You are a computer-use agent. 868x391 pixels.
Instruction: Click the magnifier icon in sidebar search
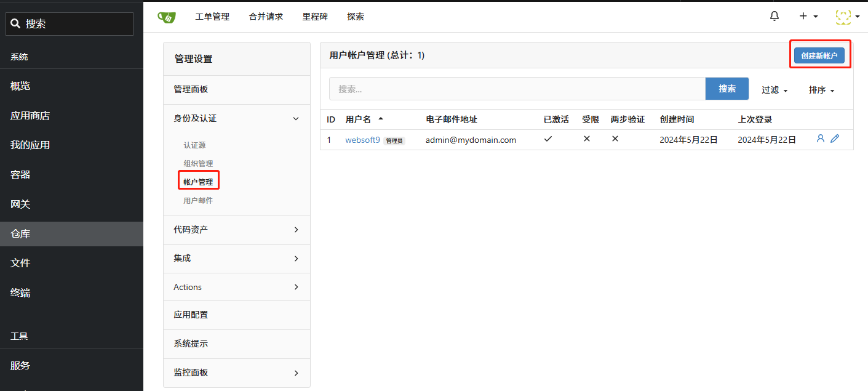point(16,24)
